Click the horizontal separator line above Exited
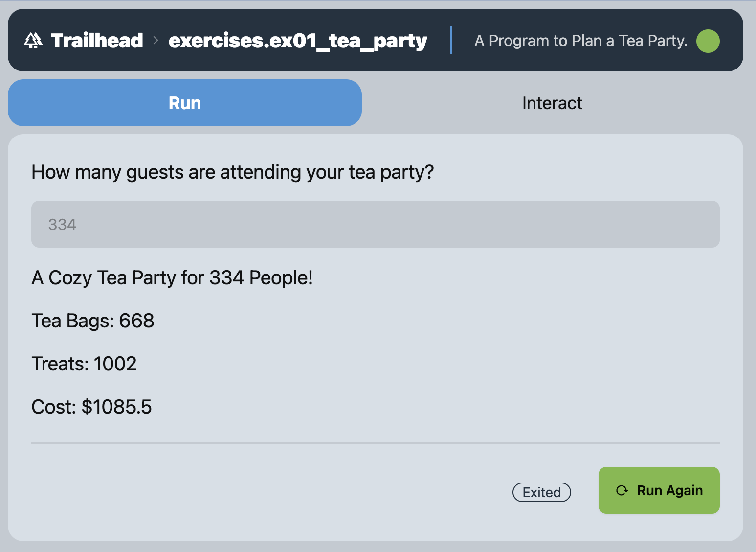The height and width of the screenshot is (552, 756). pos(375,443)
